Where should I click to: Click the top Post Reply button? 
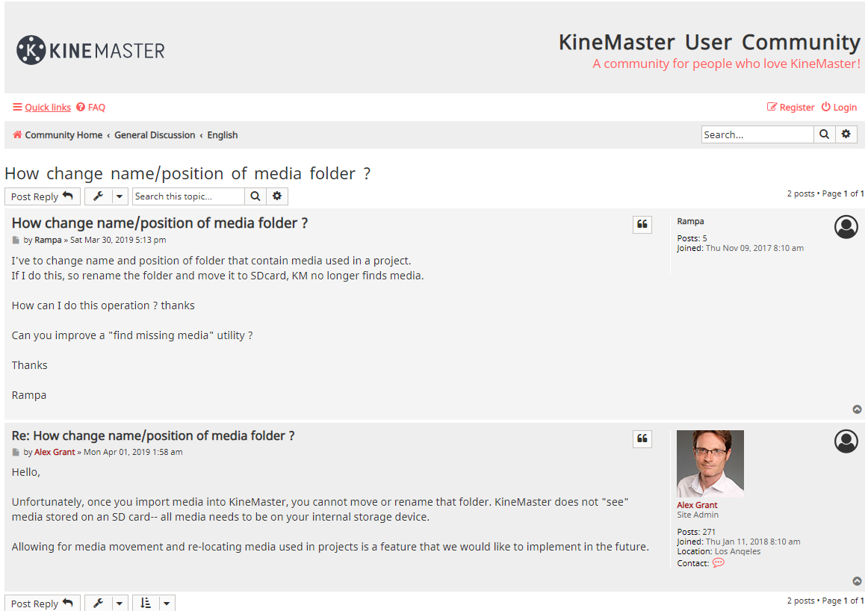42,196
